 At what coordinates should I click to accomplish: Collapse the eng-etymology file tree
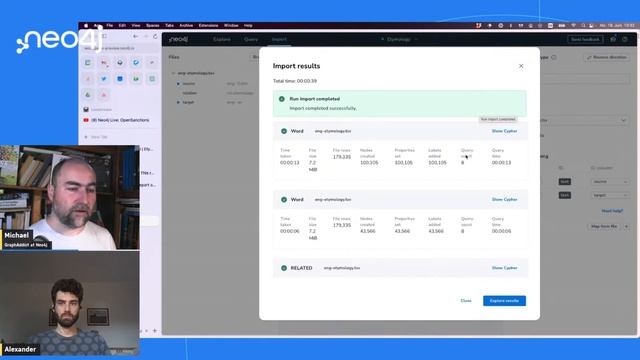pos(173,73)
